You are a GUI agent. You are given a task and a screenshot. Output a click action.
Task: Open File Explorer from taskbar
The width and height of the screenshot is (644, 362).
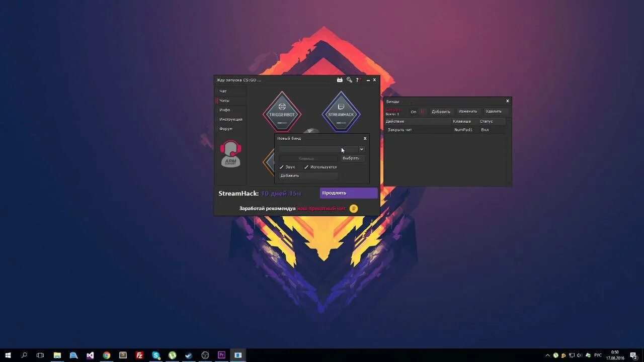[x=57, y=355]
